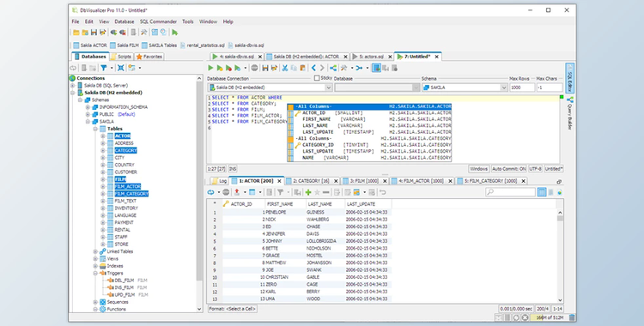
Task: Switch to the Favorites tab
Action: pyautogui.click(x=149, y=57)
